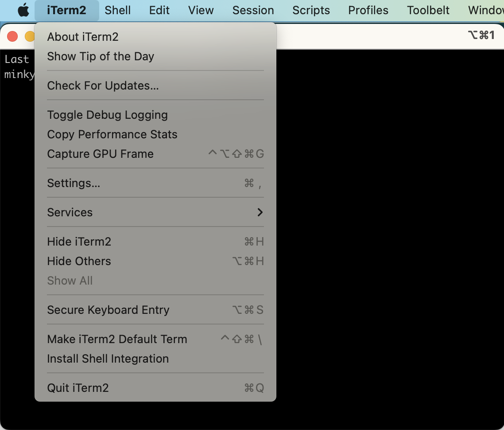Click the red close window button
504x430 pixels.
click(x=12, y=36)
